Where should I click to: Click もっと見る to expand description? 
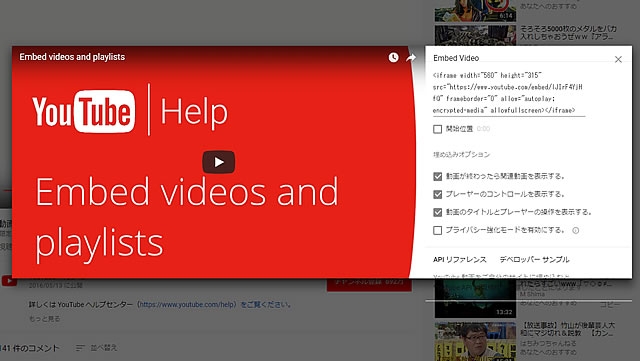tap(44, 319)
